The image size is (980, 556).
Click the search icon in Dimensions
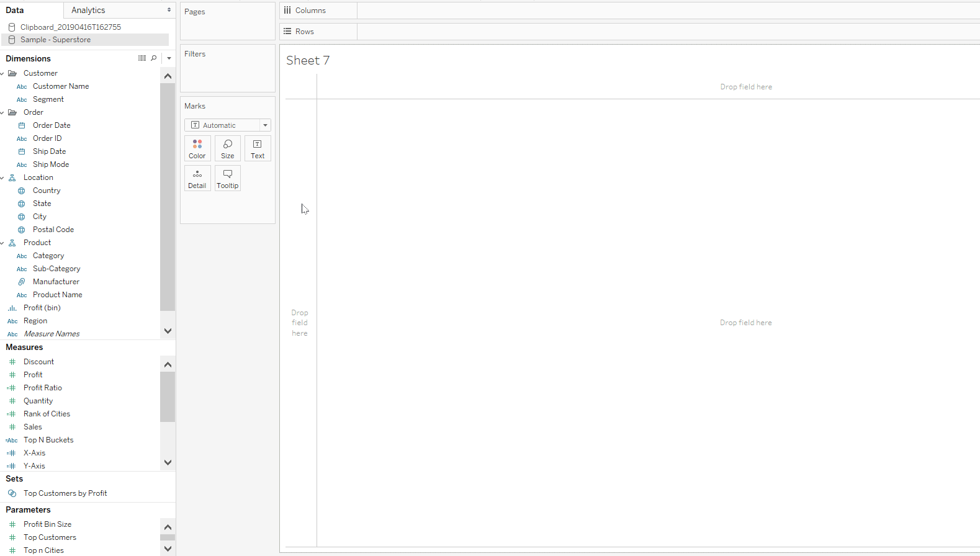[154, 58]
